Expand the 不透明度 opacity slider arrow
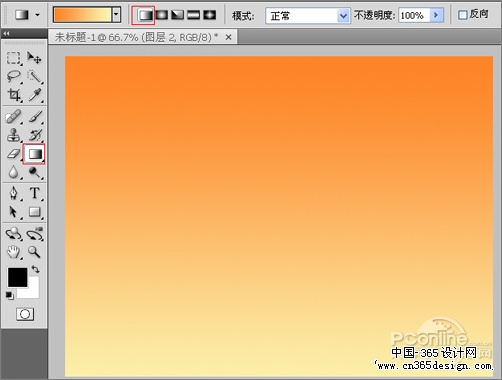The width and height of the screenshot is (502, 380). [x=436, y=15]
